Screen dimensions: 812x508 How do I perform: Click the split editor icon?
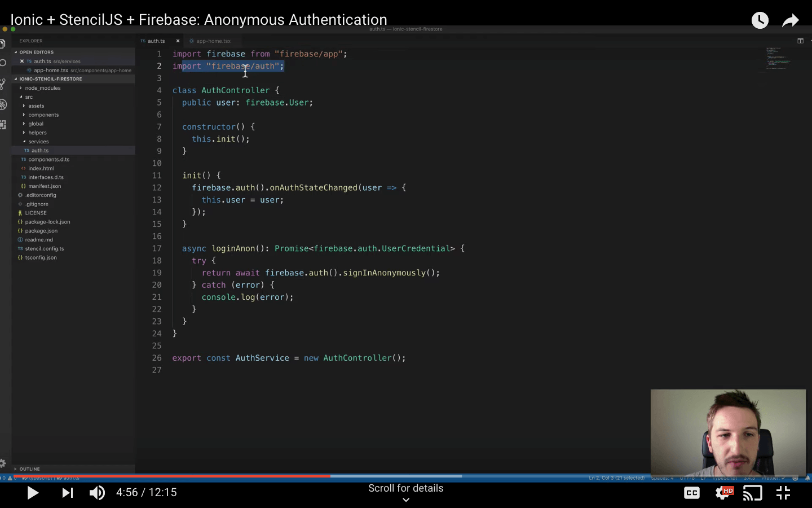point(800,41)
